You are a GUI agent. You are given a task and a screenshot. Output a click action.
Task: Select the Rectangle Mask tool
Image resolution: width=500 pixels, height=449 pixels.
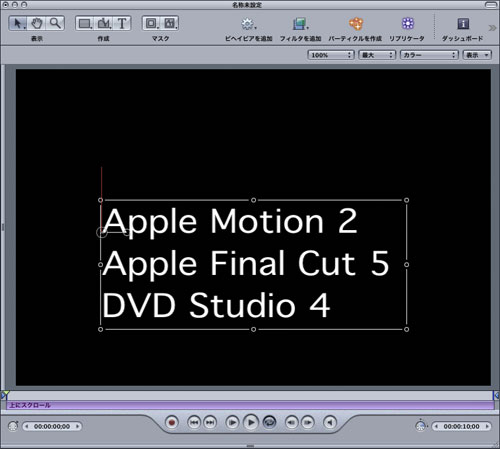click(152, 23)
